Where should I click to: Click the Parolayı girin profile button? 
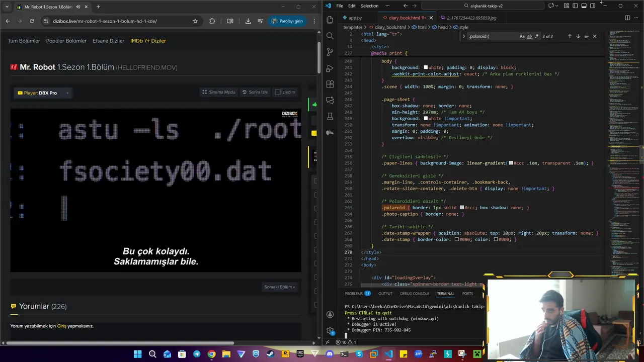pyautogui.click(x=287, y=21)
